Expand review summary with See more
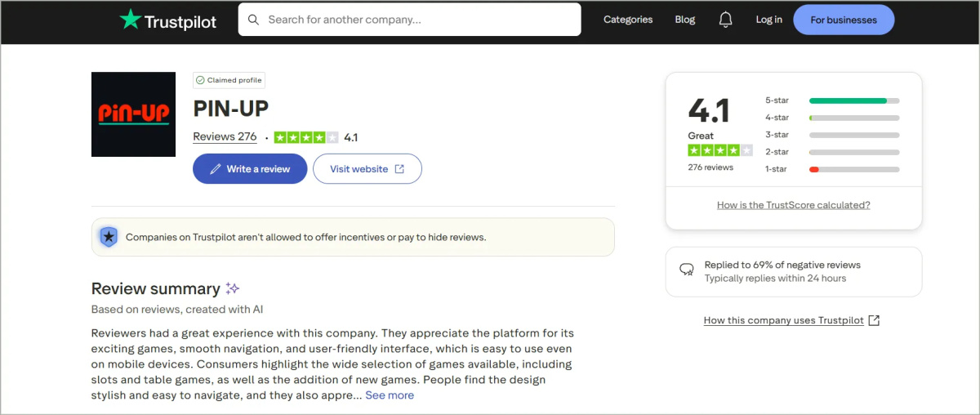The height and width of the screenshot is (415, 980). tap(390, 395)
